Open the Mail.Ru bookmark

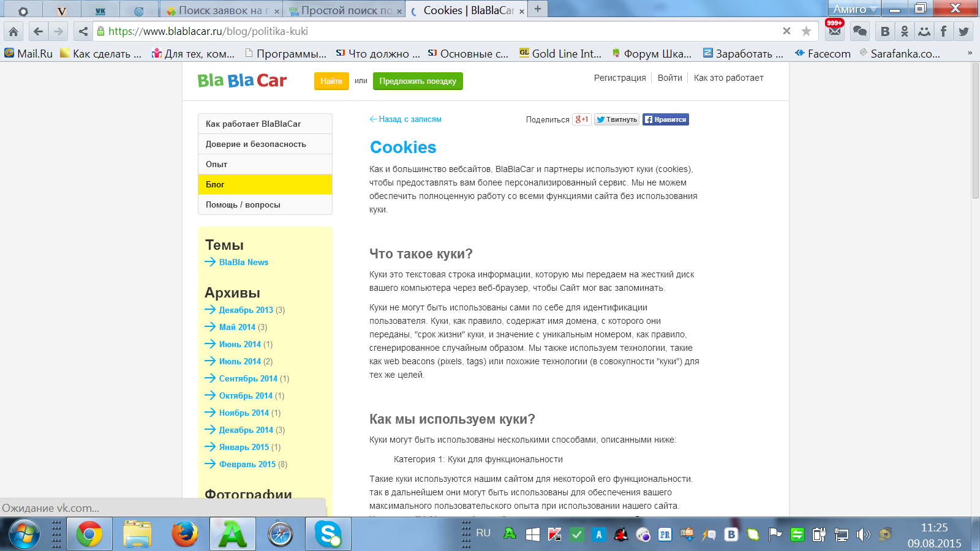tap(29, 53)
